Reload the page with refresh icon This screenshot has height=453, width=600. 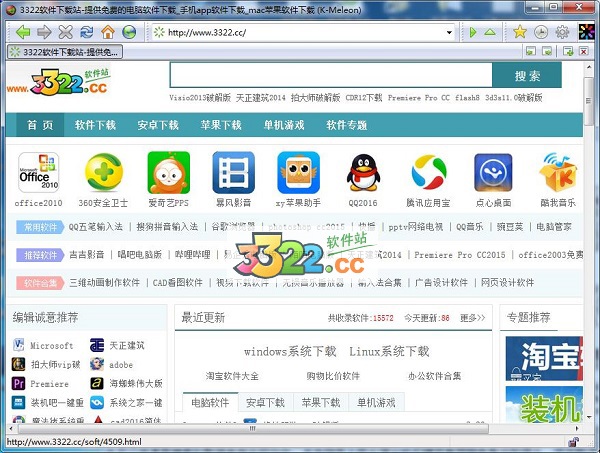pyautogui.click(x=86, y=32)
